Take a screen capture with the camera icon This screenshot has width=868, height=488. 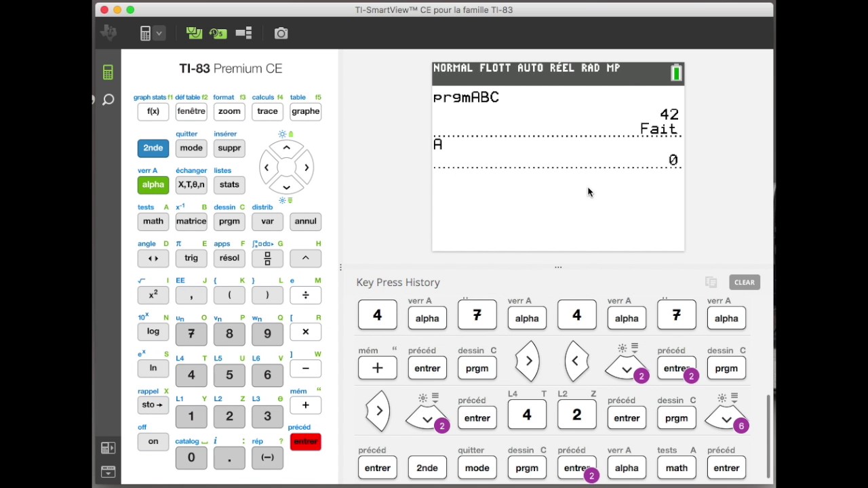[281, 33]
